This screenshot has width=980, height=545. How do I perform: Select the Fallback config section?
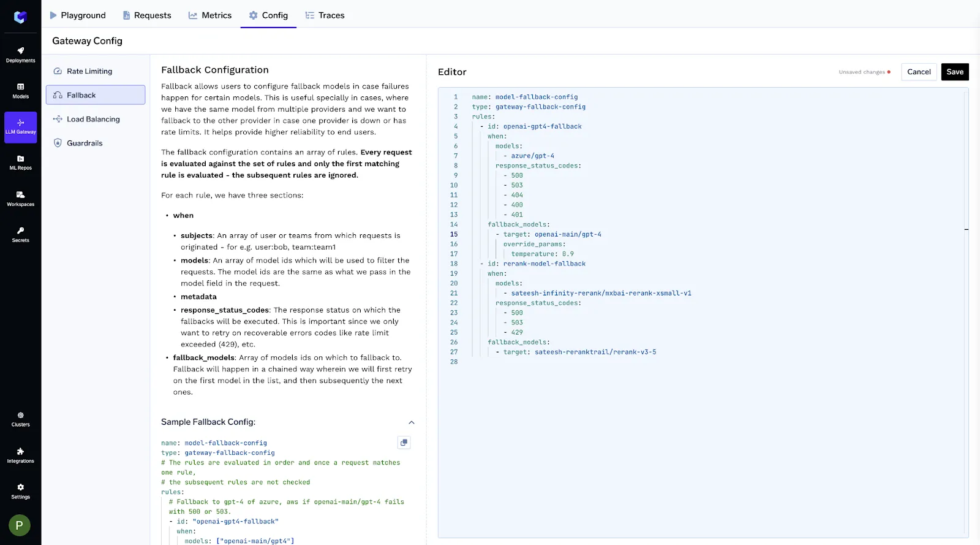(x=96, y=95)
